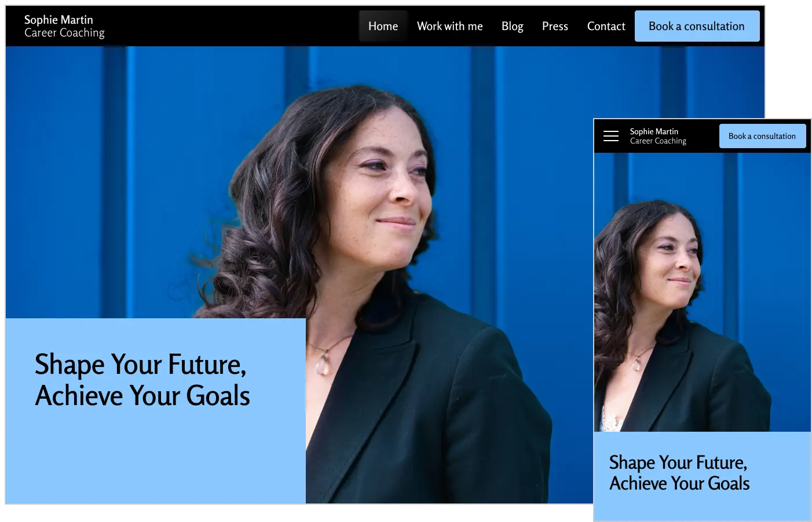Click Career Coaching subtitle in desktop header
The width and height of the screenshot is (812, 522).
[x=64, y=33]
